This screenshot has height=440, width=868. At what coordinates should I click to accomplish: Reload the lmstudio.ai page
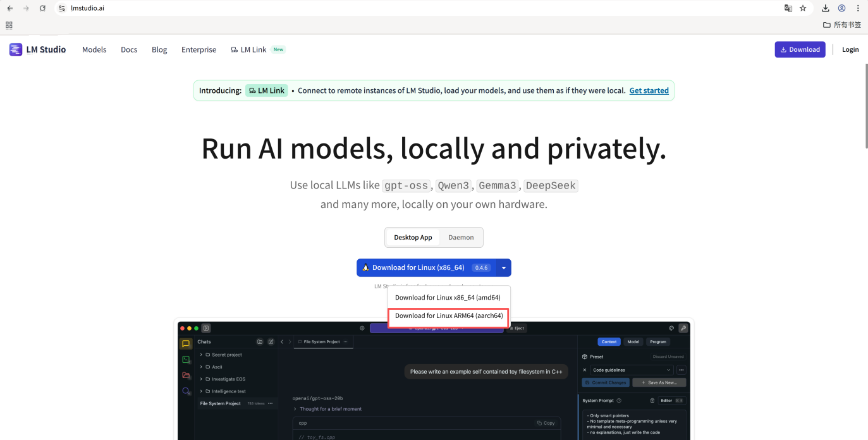(42, 8)
